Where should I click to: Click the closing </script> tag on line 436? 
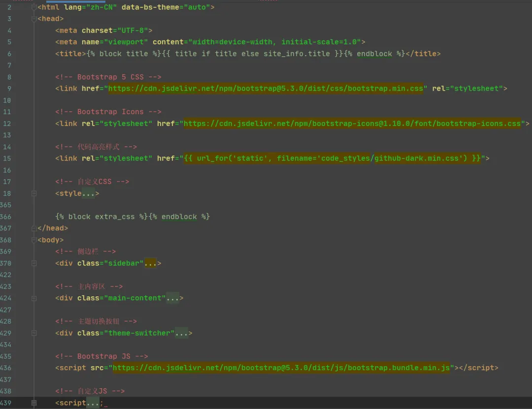coord(478,368)
